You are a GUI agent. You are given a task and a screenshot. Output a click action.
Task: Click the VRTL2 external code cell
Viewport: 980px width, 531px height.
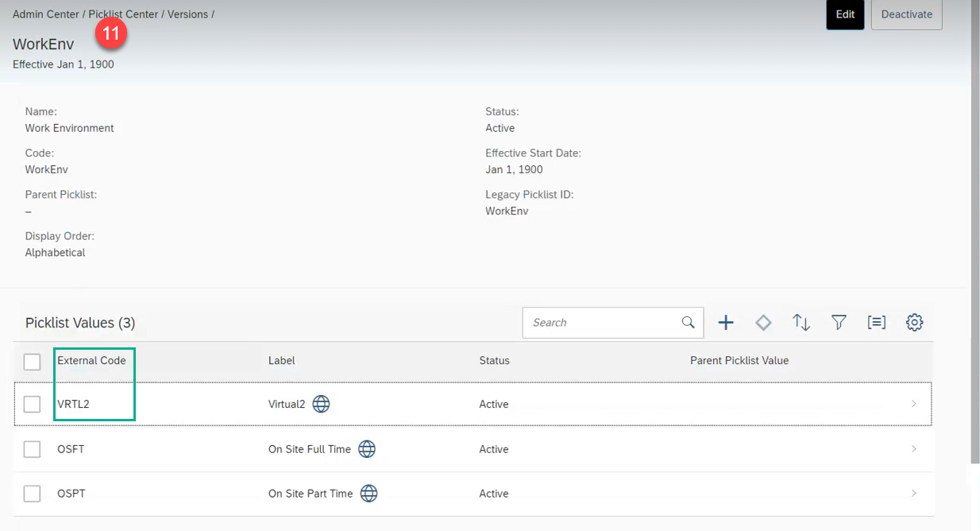pos(73,404)
